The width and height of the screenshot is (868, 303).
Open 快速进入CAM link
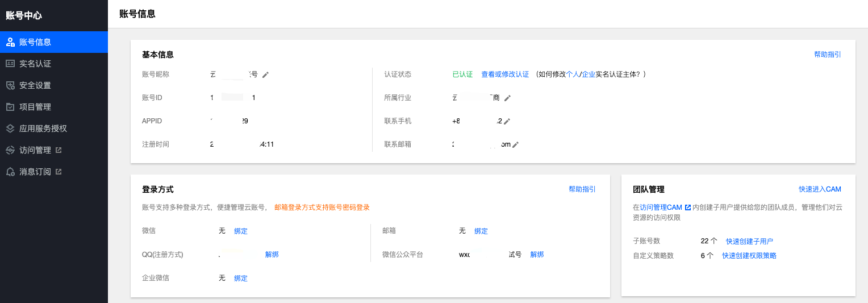820,189
